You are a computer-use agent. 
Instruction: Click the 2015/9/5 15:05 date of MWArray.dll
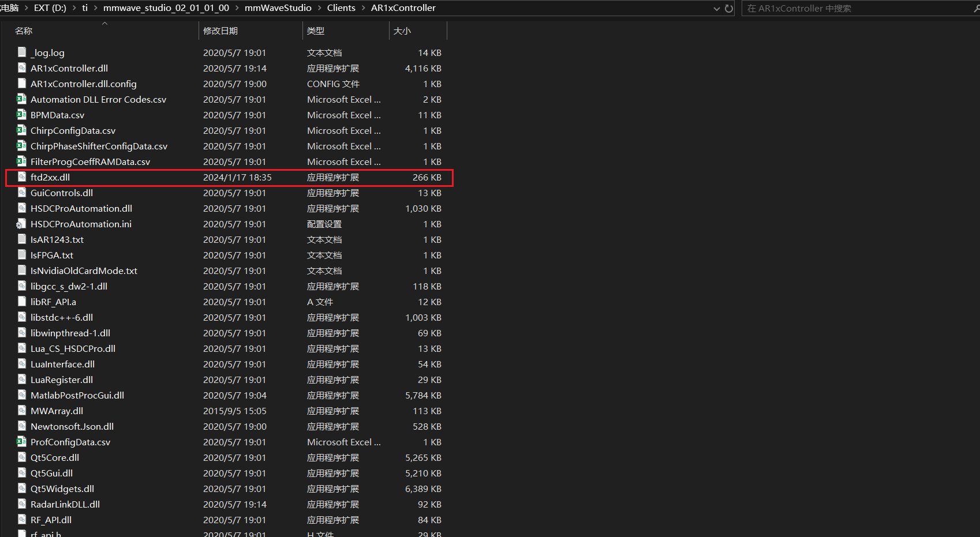point(235,411)
